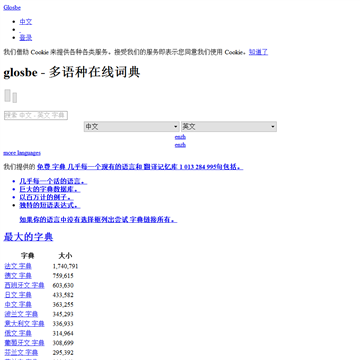Select the size value 308,699

63,343
